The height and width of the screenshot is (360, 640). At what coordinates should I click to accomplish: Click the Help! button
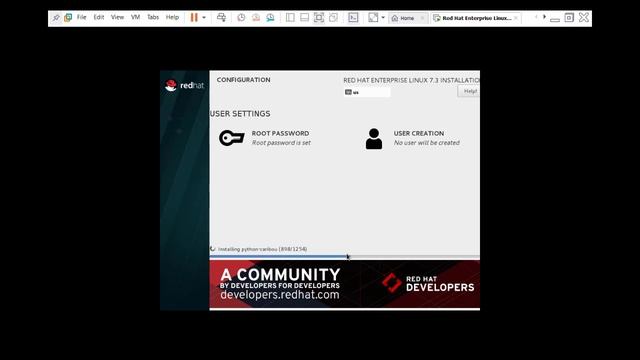(x=469, y=91)
